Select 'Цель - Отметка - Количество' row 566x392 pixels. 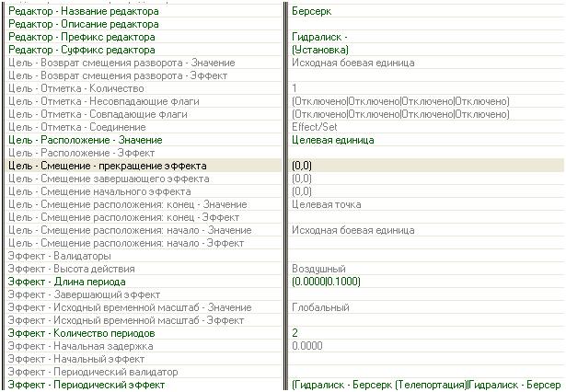[76, 88]
